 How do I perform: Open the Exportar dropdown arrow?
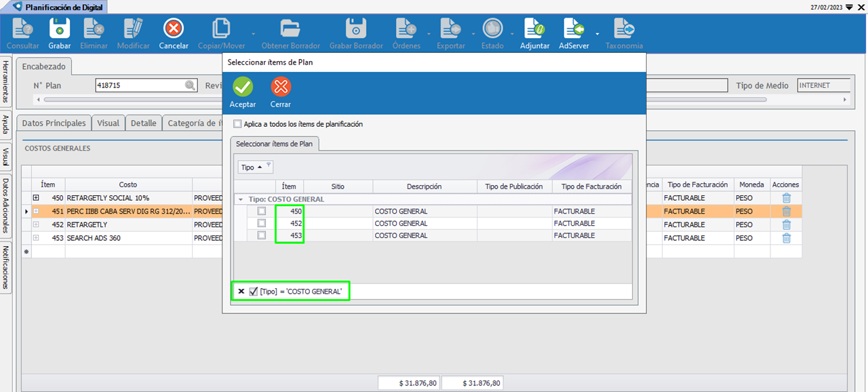[473, 33]
